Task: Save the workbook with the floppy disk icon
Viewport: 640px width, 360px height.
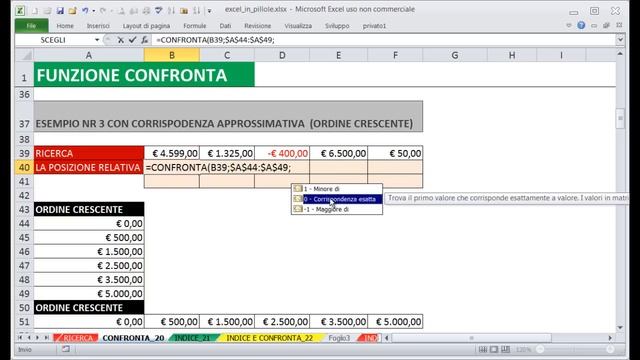Action: (60, 11)
